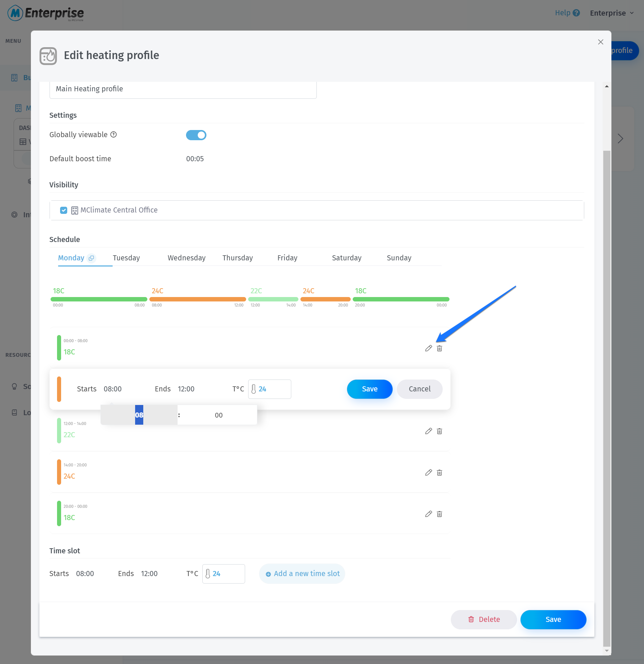Delete the 00:00 - 08:00 time slot
The width and height of the screenshot is (644, 664).
click(x=439, y=348)
